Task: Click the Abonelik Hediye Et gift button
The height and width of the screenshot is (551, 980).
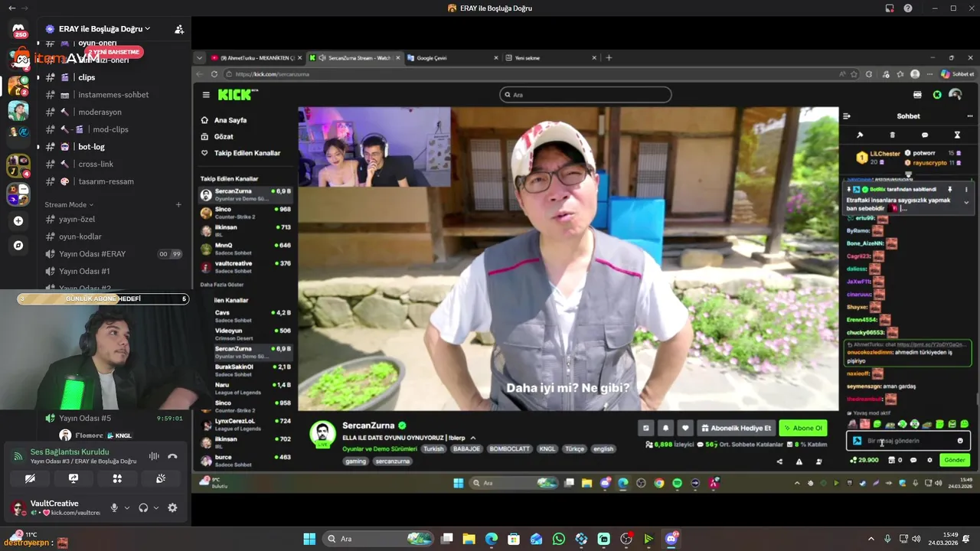Action: coord(736,429)
